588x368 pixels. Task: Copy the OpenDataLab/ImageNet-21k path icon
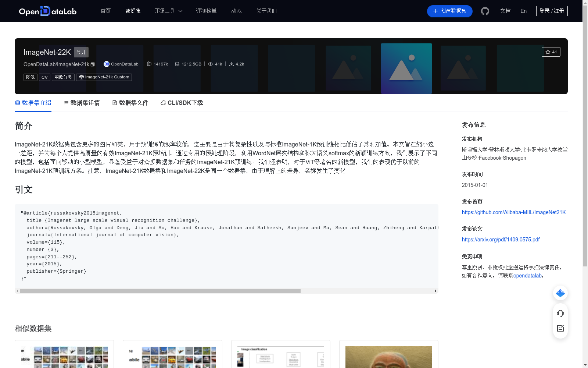tap(93, 64)
